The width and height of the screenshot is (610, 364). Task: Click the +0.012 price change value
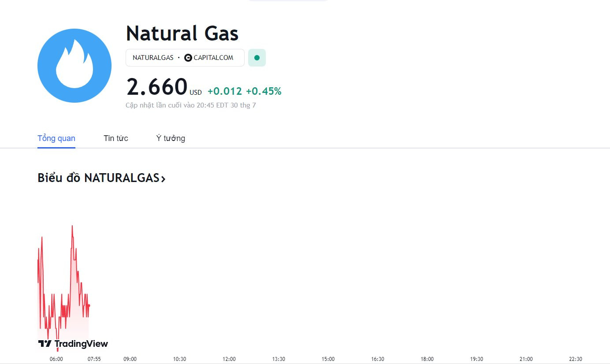[x=225, y=91]
